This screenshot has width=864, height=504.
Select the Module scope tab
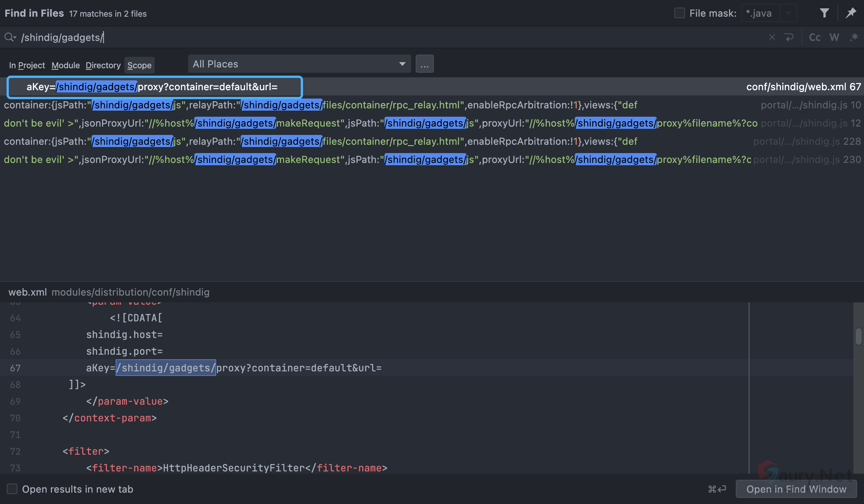[66, 65]
